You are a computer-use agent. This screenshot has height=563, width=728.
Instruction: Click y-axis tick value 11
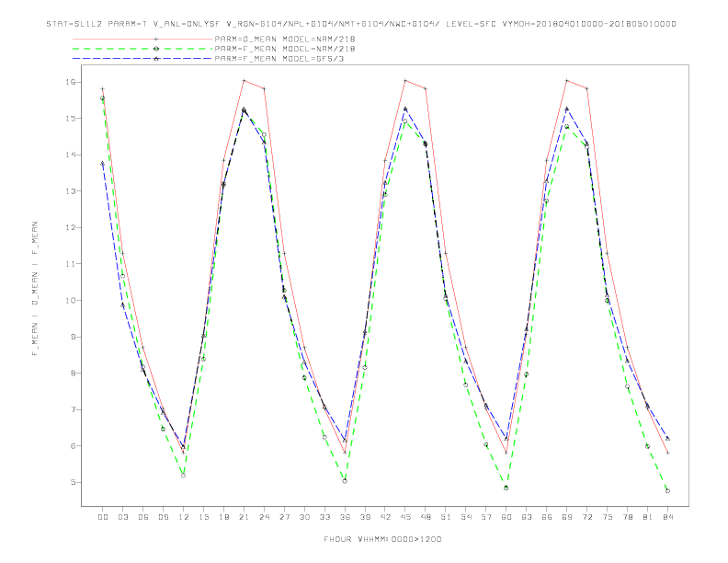[71, 264]
